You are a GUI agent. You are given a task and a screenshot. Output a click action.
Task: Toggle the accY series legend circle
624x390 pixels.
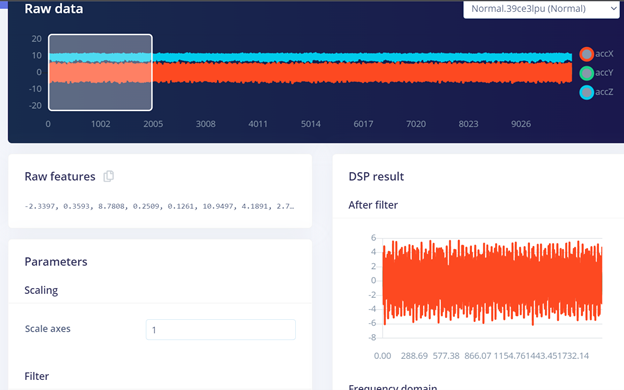[x=587, y=73]
